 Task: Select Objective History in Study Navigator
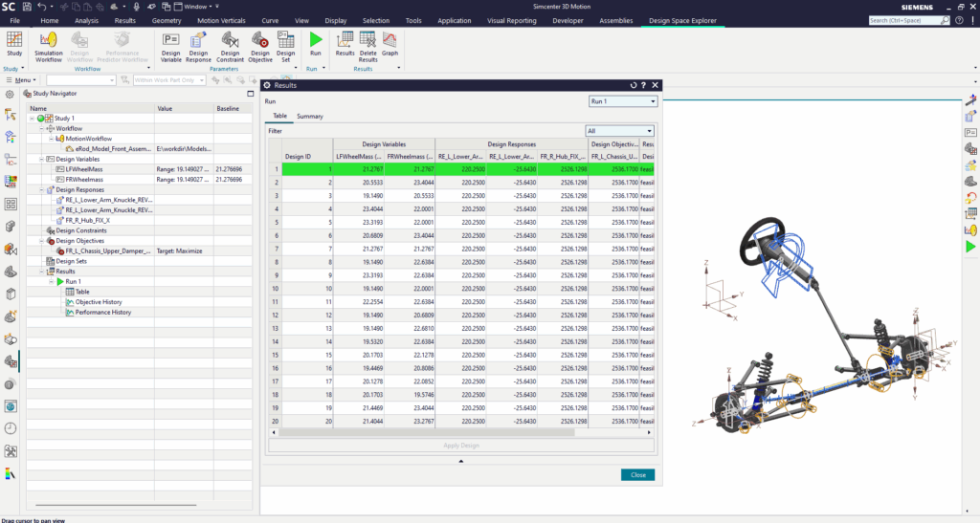pos(97,302)
